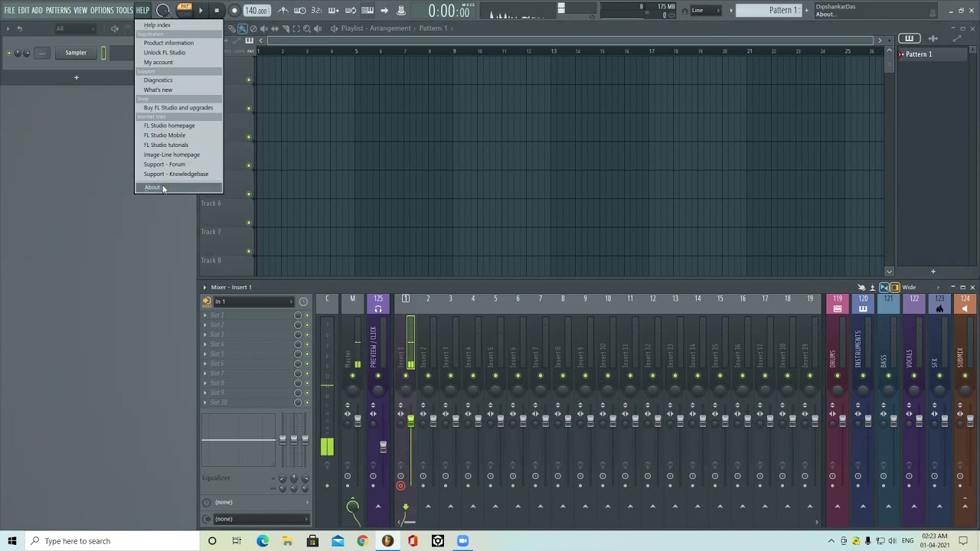Toggle mute LED on Insert 2 track

(428, 376)
